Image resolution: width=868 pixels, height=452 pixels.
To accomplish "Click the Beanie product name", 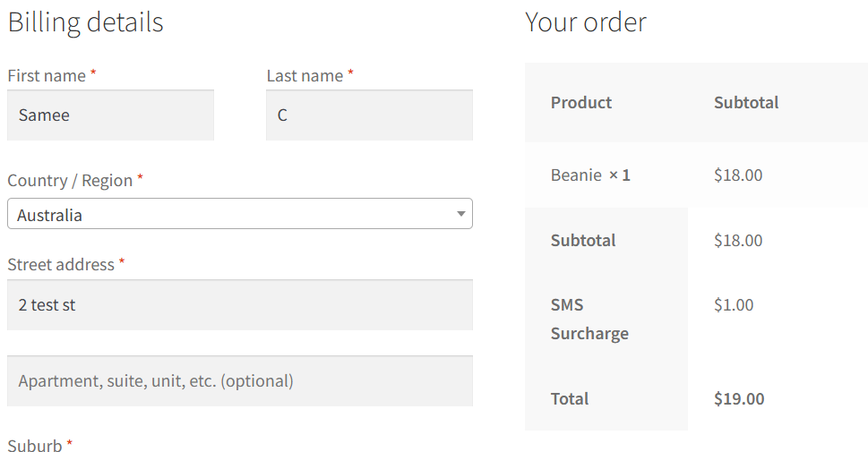I will [x=576, y=175].
